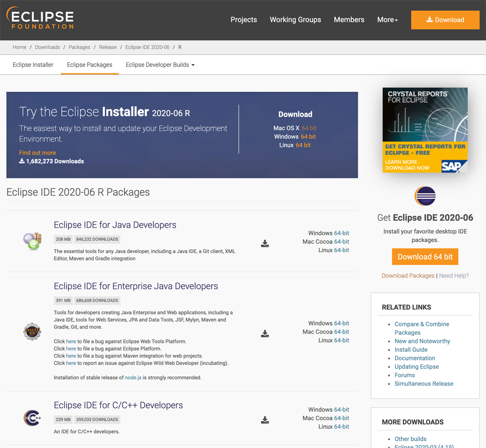
Task: Go to Eclipse IDE 2020-06 breadcrumb
Action: [x=147, y=47]
